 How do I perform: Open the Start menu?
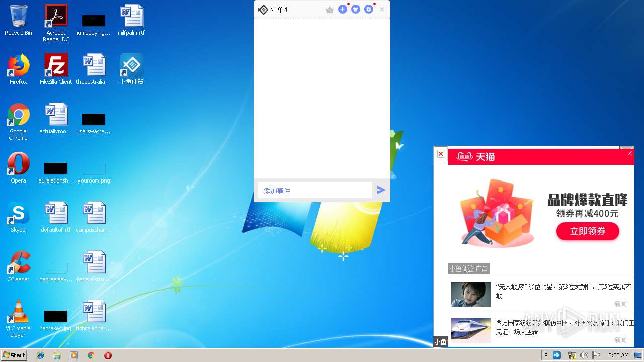[x=14, y=355]
